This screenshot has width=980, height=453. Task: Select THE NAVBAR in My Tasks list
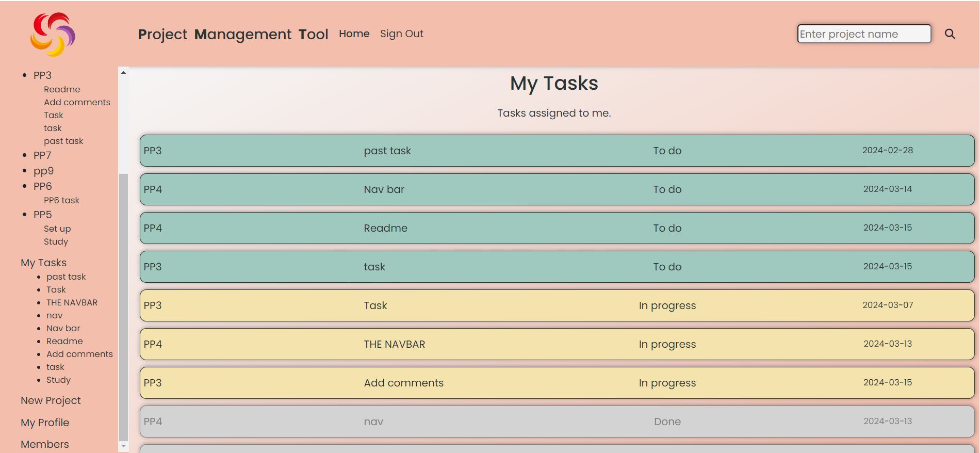[72, 302]
